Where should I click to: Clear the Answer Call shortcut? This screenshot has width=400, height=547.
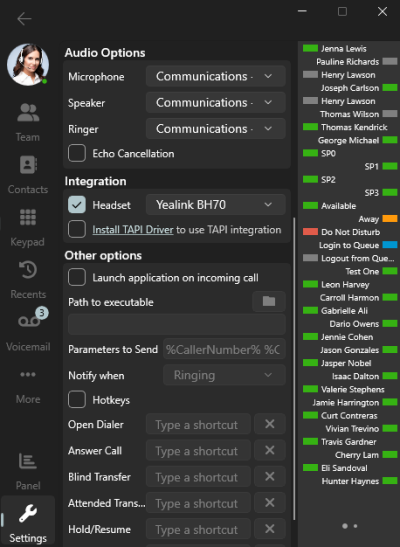click(270, 451)
